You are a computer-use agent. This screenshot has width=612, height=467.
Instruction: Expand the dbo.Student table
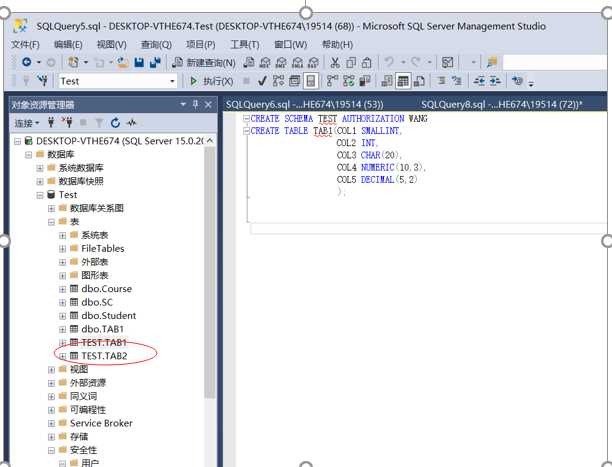62,316
